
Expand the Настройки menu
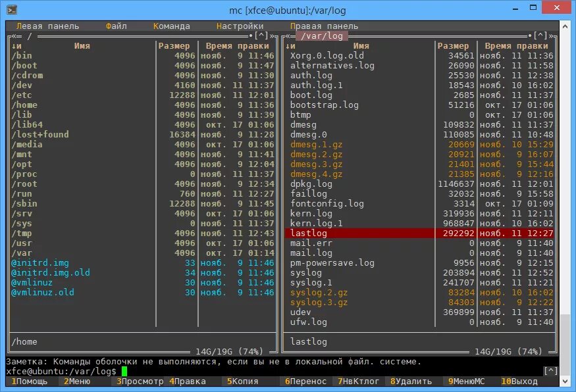click(x=240, y=26)
